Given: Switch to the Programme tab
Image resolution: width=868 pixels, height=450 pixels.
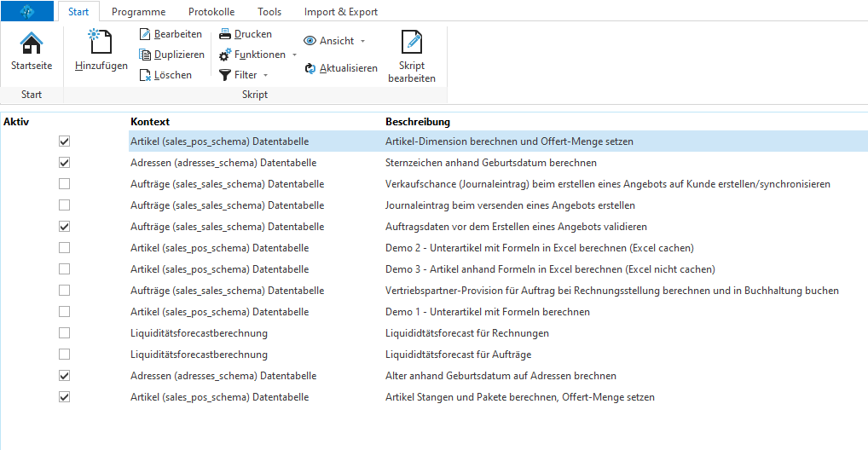Looking at the screenshot, I should tap(138, 12).
